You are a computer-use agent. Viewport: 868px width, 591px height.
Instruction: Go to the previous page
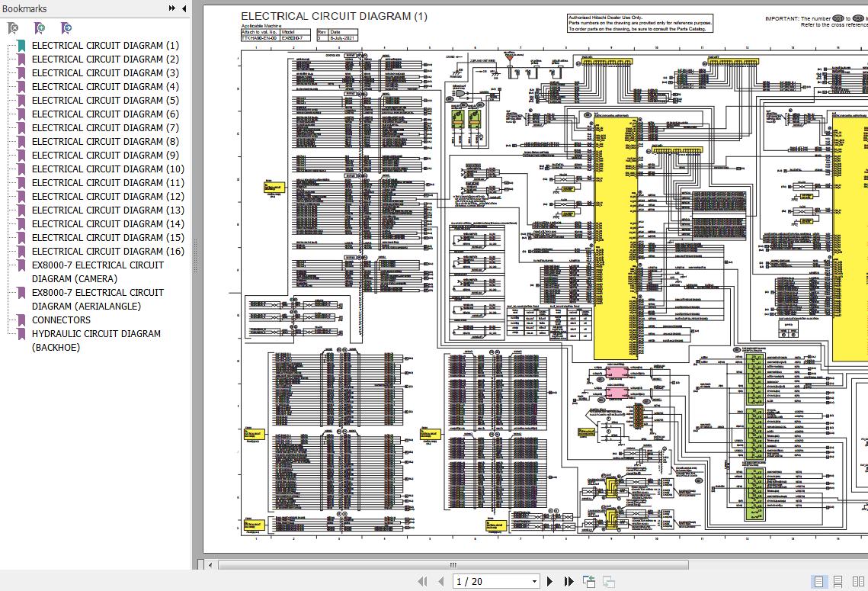(440, 582)
